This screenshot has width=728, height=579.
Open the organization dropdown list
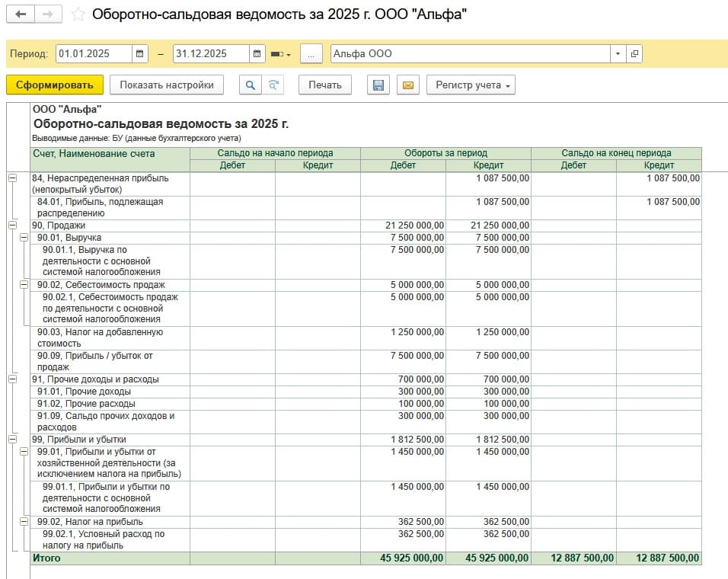pos(617,54)
